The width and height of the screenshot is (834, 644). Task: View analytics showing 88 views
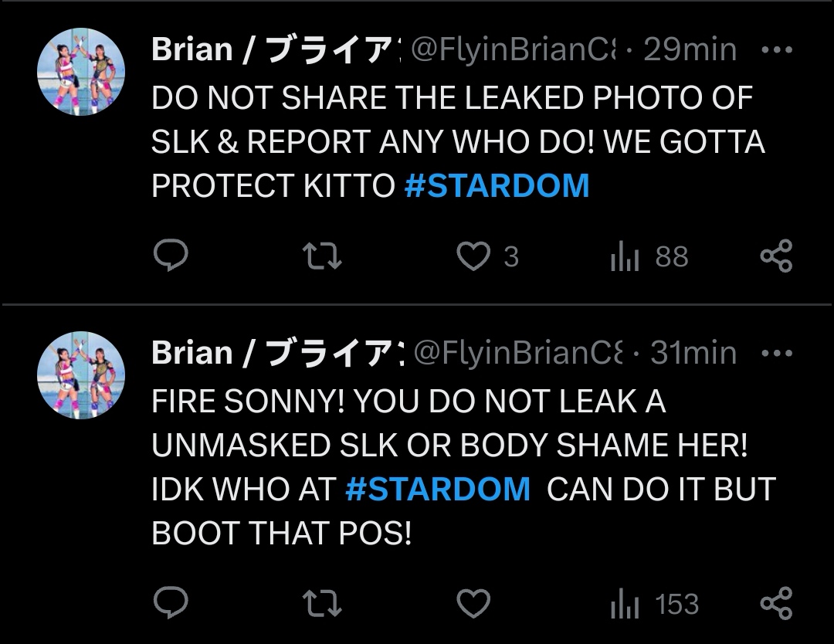click(649, 256)
